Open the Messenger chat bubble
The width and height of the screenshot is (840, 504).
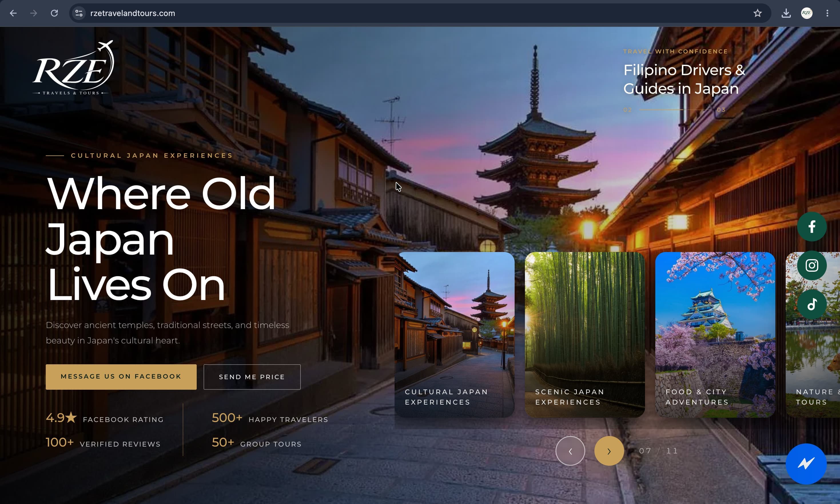(806, 464)
